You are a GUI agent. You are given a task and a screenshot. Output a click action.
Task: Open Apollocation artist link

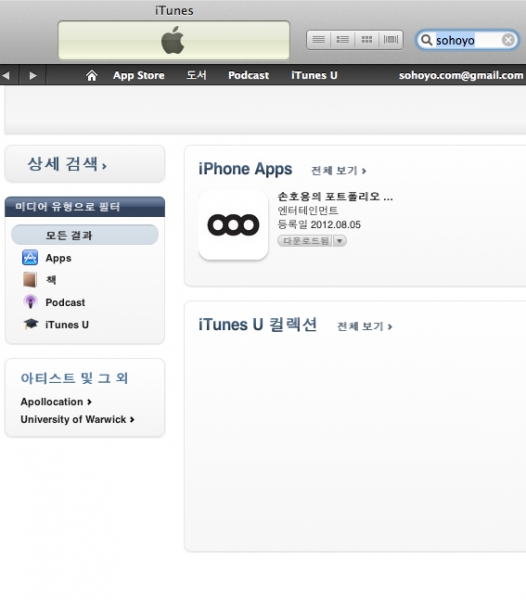tap(56, 402)
